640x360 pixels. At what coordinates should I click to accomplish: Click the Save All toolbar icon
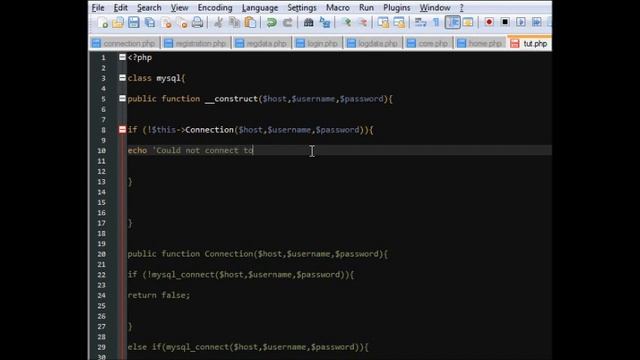pyautogui.click(x=150, y=22)
